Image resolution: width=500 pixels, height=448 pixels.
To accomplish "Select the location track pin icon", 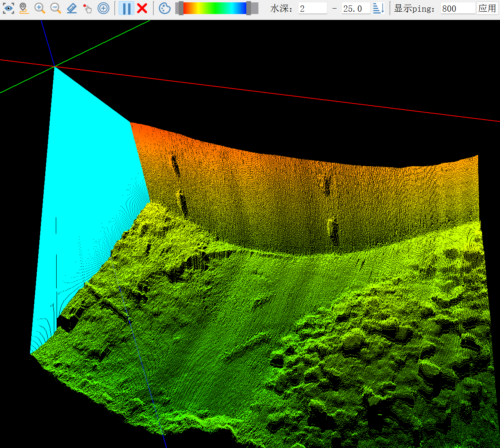I will (x=24, y=8).
